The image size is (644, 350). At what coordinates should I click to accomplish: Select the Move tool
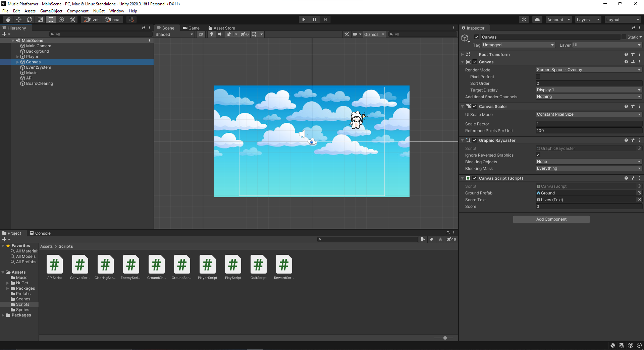tap(19, 19)
